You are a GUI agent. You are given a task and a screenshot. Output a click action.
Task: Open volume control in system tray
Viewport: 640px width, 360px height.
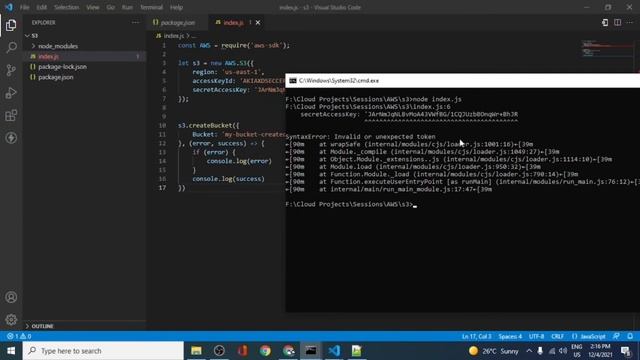click(x=563, y=351)
